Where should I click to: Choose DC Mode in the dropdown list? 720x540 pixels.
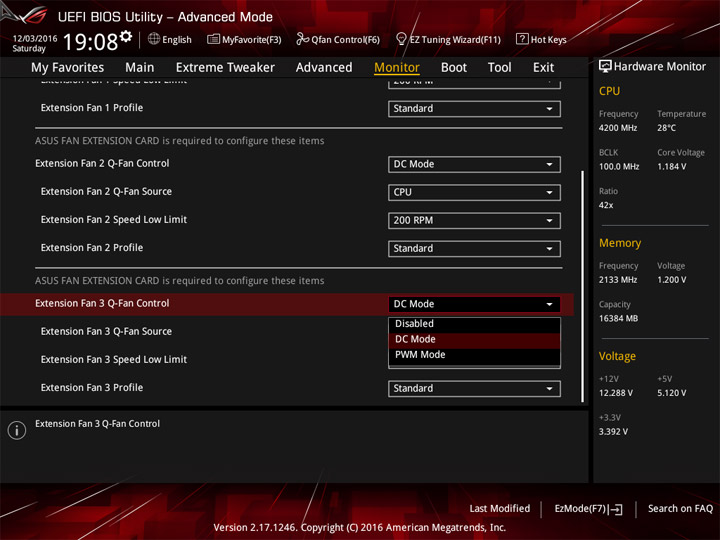tap(474, 339)
